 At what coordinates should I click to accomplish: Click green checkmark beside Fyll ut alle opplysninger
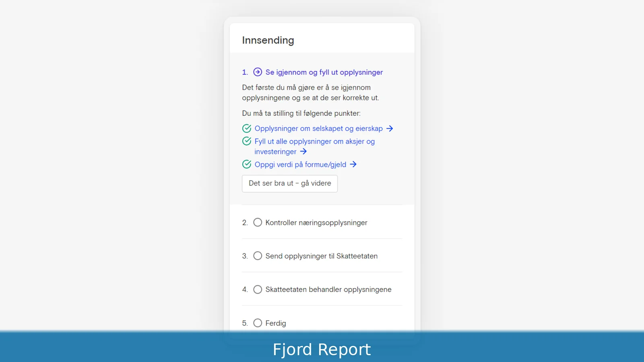coord(247,141)
